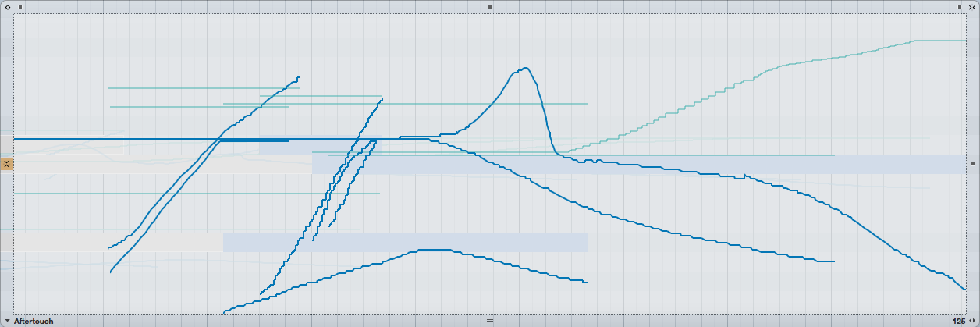Image resolution: width=980 pixels, height=327 pixels.
Task: Click the top-left square editor handle
Action: (x=20, y=6)
